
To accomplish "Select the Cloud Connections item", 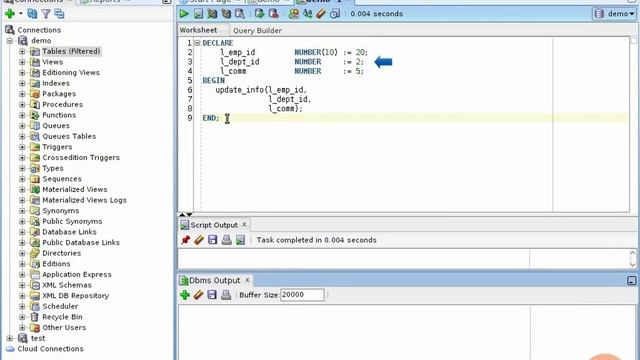I will coord(50,349).
